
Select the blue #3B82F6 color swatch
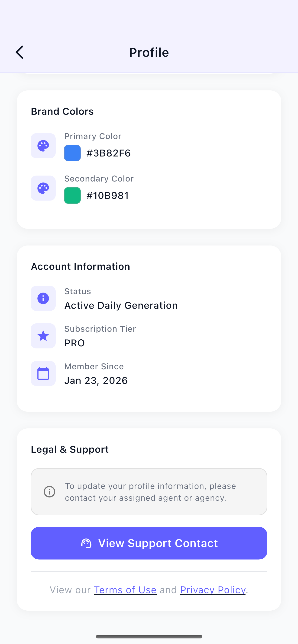point(72,153)
